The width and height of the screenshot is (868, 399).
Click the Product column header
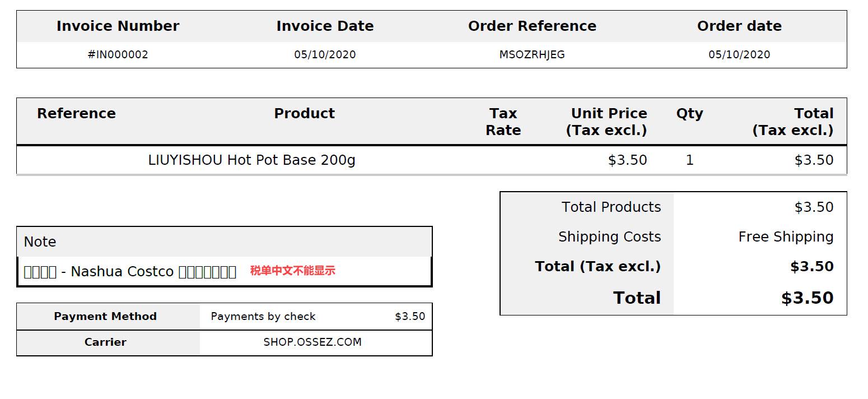click(304, 113)
